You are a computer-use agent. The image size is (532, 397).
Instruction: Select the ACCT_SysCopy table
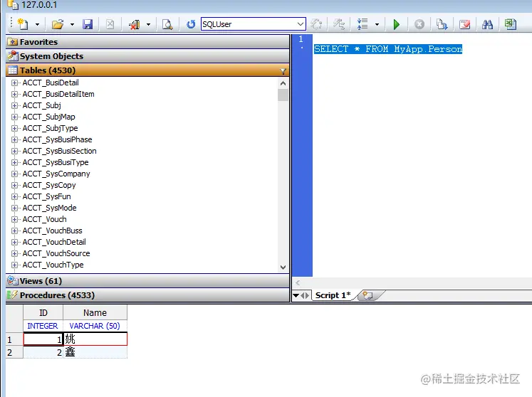pyautogui.click(x=49, y=185)
